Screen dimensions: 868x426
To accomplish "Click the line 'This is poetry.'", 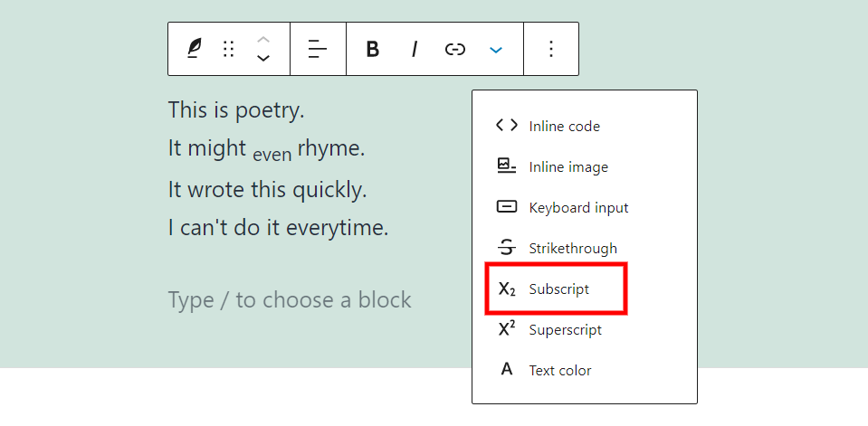I will (x=236, y=110).
